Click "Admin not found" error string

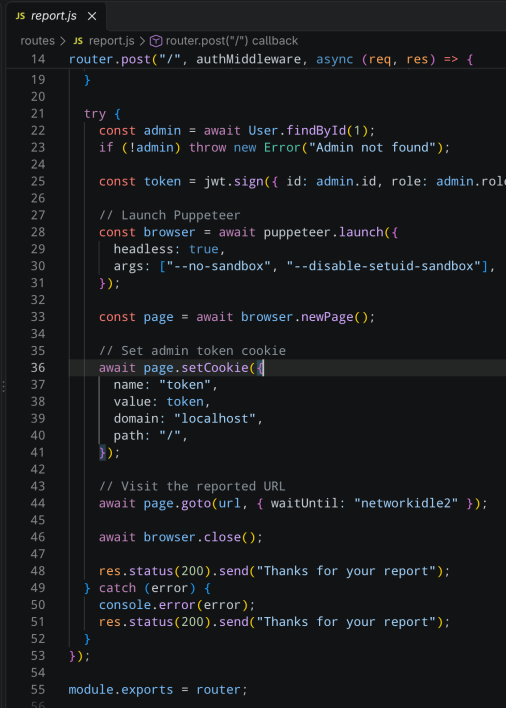pos(372,148)
